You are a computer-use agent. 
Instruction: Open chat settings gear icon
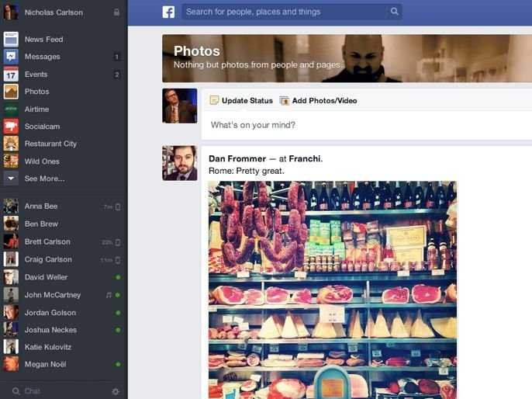coord(116,391)
